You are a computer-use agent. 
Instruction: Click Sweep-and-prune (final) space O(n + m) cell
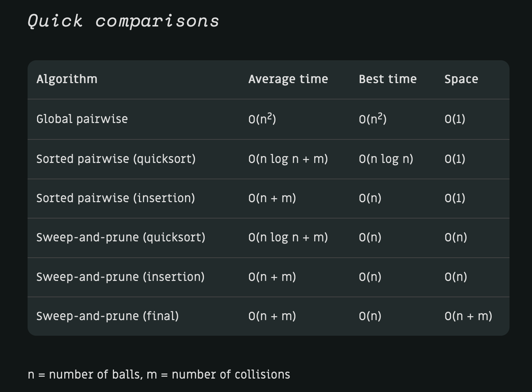[468, 316]
